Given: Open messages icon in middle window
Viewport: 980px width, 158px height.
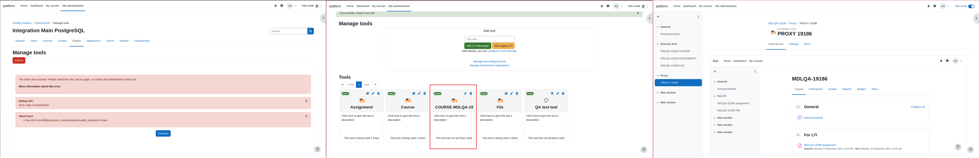Looking at the screenshot, I should pos(608,6).
